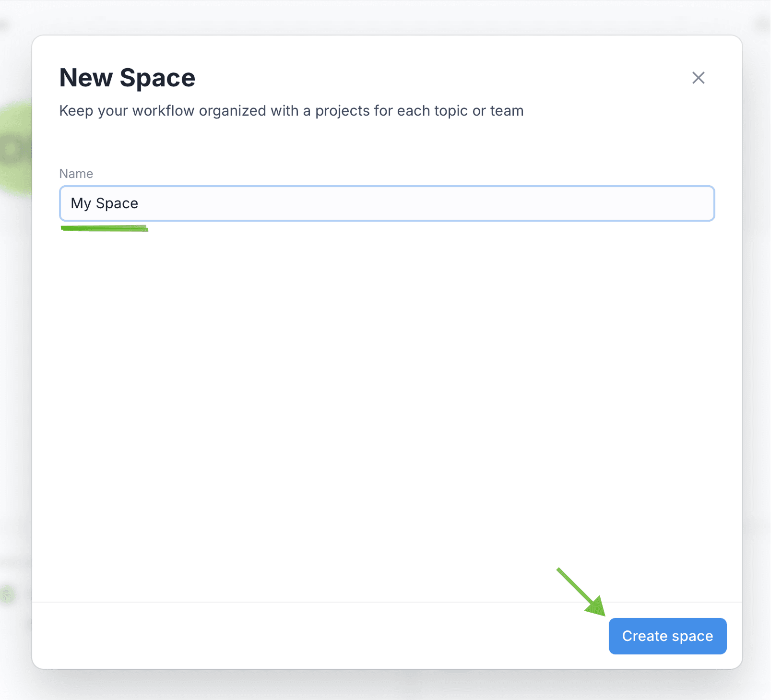Click the Name field label
This screenshot has height=700, width=782.
(x=76, y=174)
